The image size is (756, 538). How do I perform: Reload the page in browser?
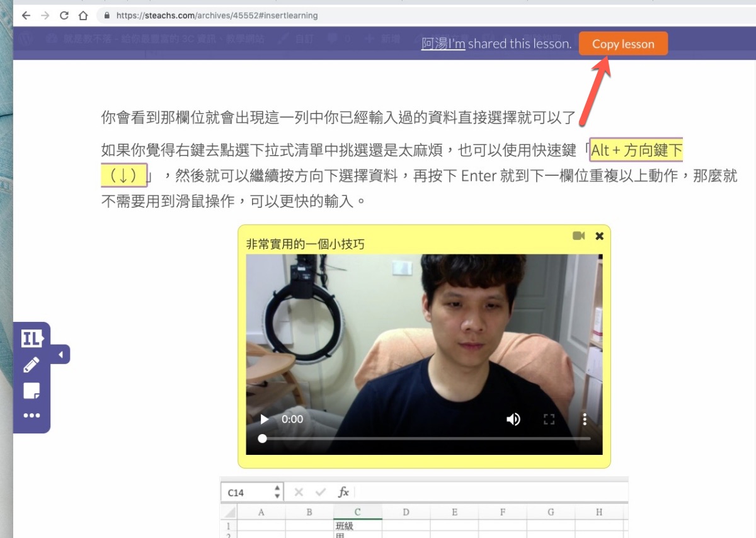tap(64, 15)
